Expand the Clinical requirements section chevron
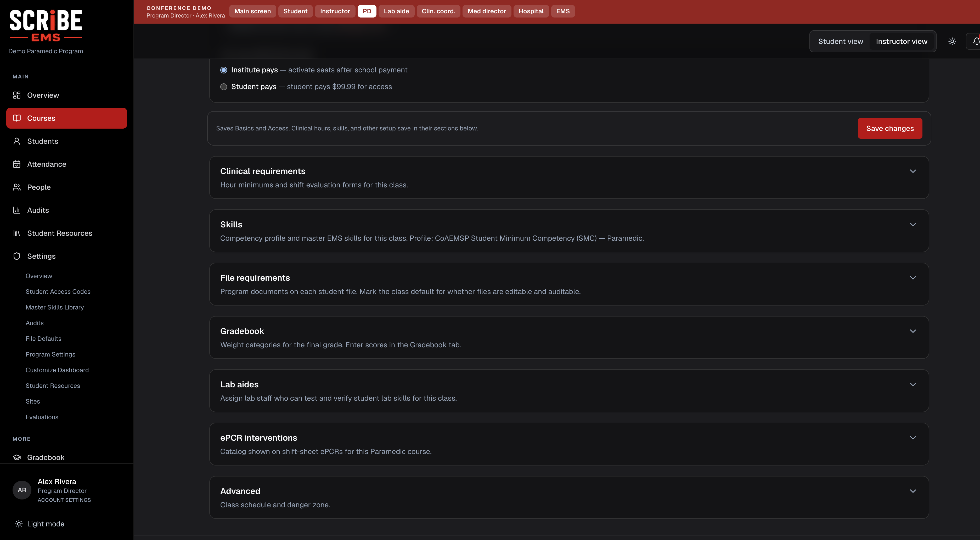 click(913, 171)
